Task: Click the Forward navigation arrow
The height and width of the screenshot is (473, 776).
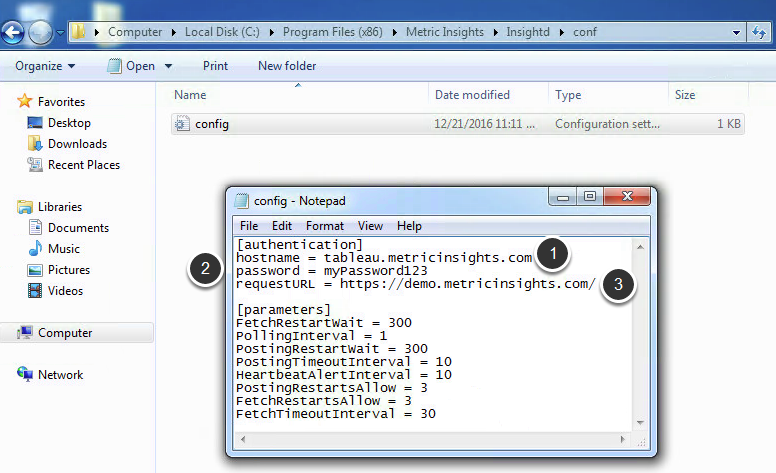Action: click(x=40, y=32)
